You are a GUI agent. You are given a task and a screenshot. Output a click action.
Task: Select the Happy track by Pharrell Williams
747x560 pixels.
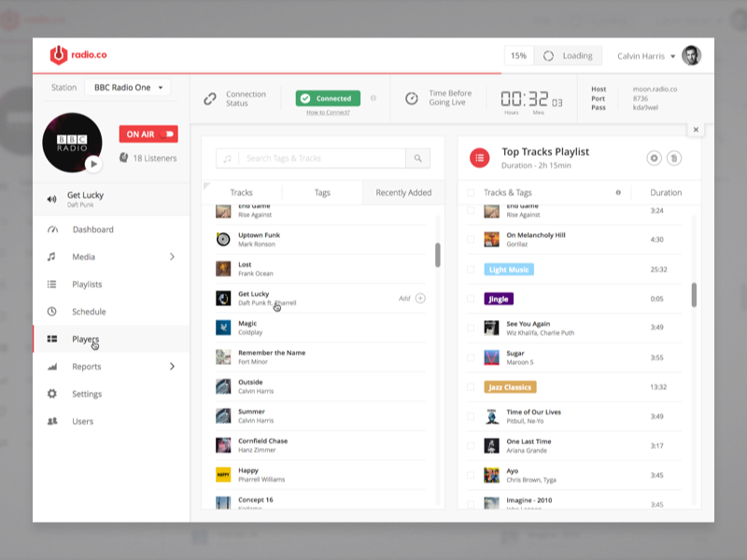(320, 475)
